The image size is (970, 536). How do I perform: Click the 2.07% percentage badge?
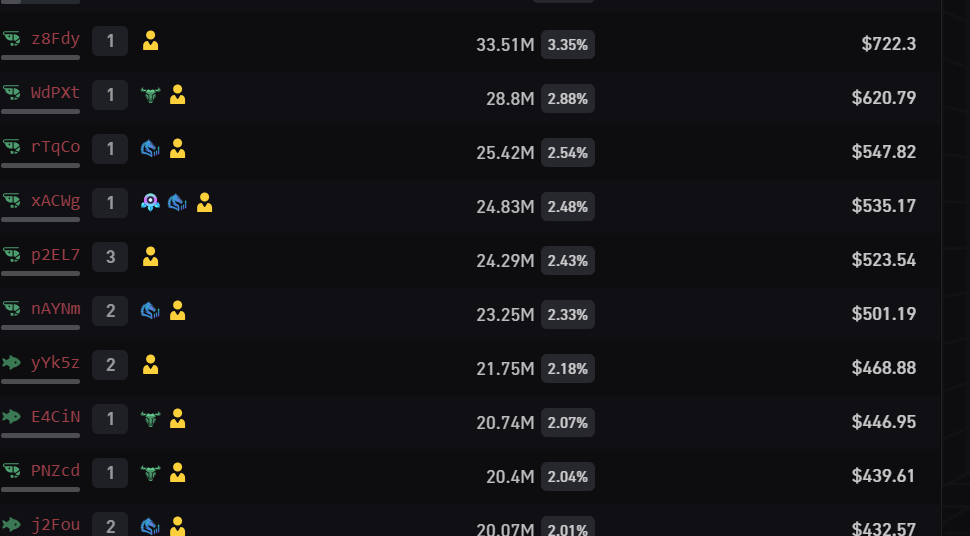[x=568, y=423]
